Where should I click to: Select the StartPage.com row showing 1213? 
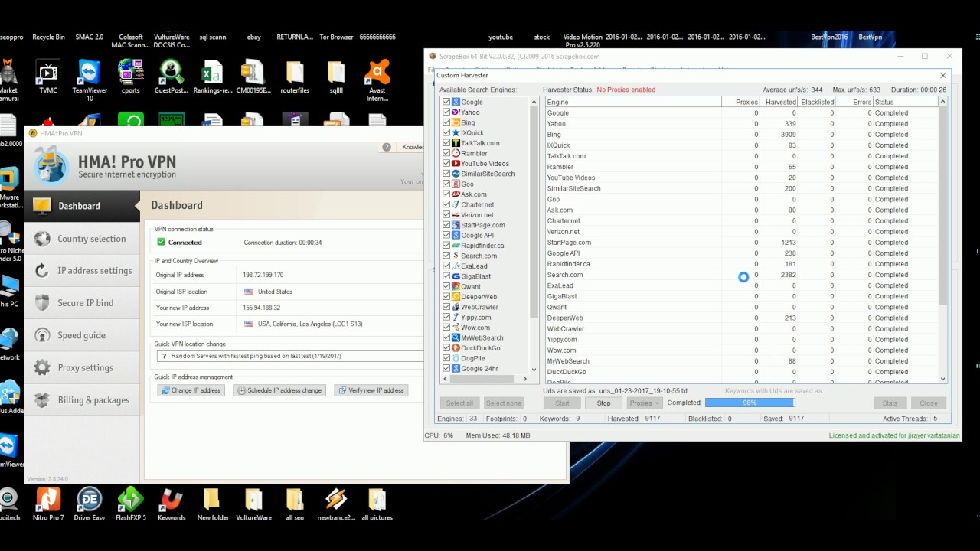[x=742, y=243]
